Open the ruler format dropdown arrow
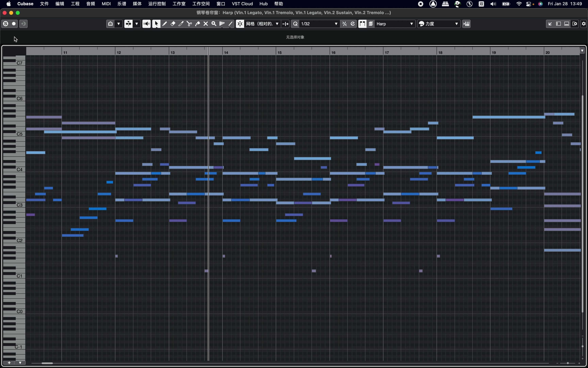588x368 pixels. pyautogui.click(x=582, y=51)
